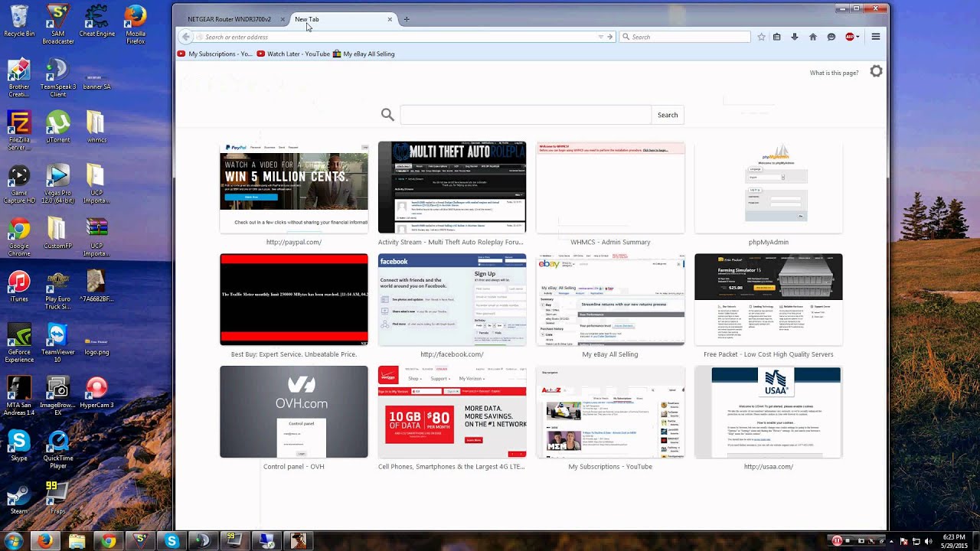Select the Steam desktop icon

click(19, 498)
